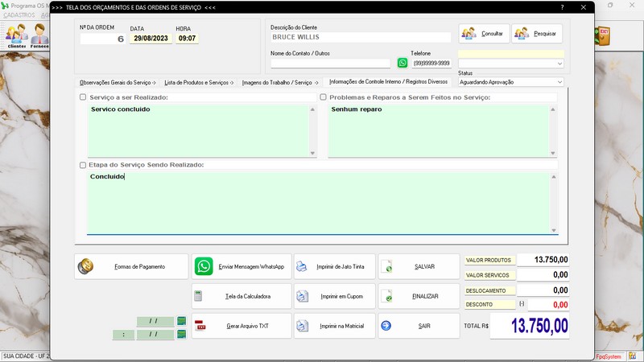Print receipt with Imprimir em Cupom
The width and height of the screenshot is (644, 362).
(333, 296)
